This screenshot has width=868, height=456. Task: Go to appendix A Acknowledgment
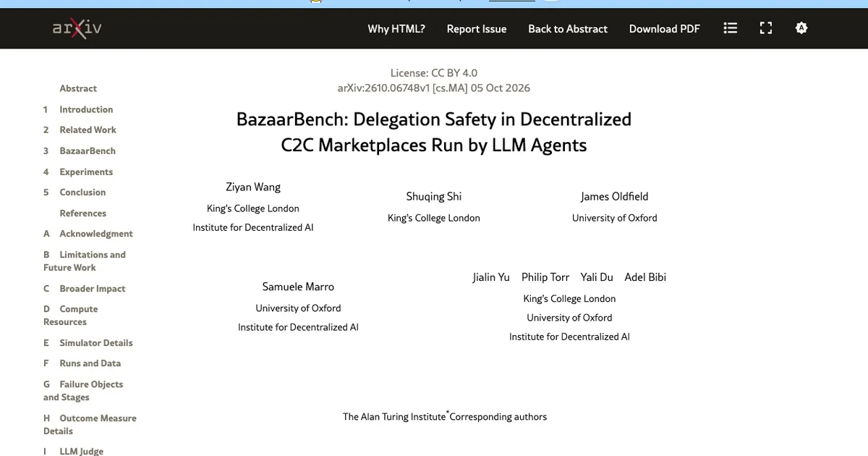pos(88,234)
